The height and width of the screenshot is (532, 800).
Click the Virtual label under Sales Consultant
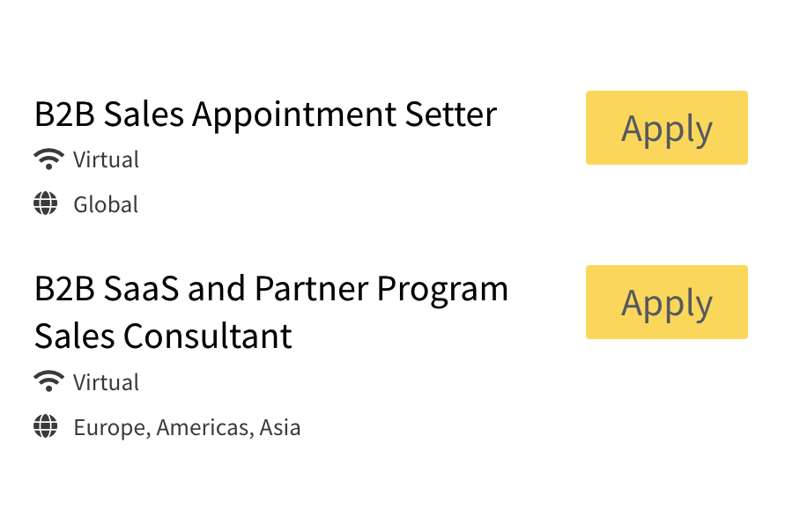pyautogui.click(x=106, y=383)
